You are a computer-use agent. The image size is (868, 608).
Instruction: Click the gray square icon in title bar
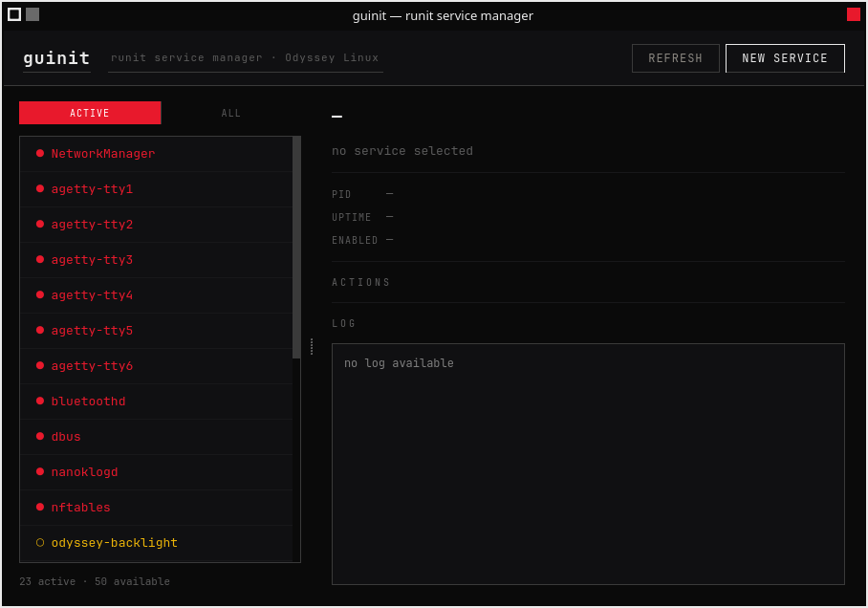point(33,14)
